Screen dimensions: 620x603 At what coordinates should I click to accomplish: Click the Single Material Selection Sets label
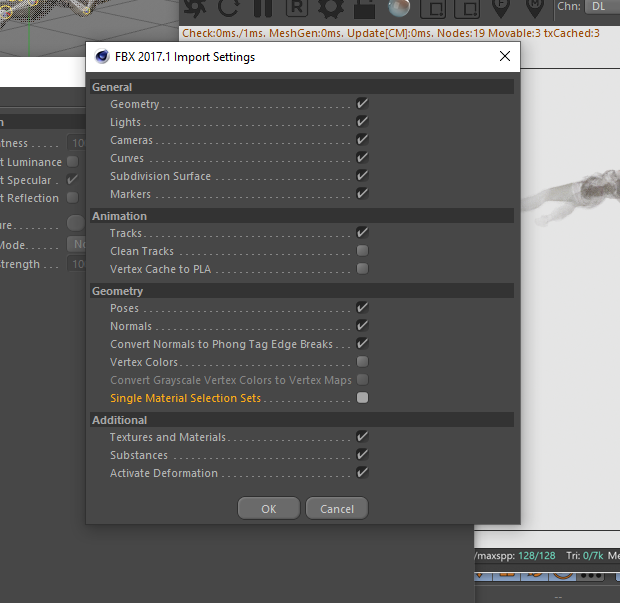[185, 398]
